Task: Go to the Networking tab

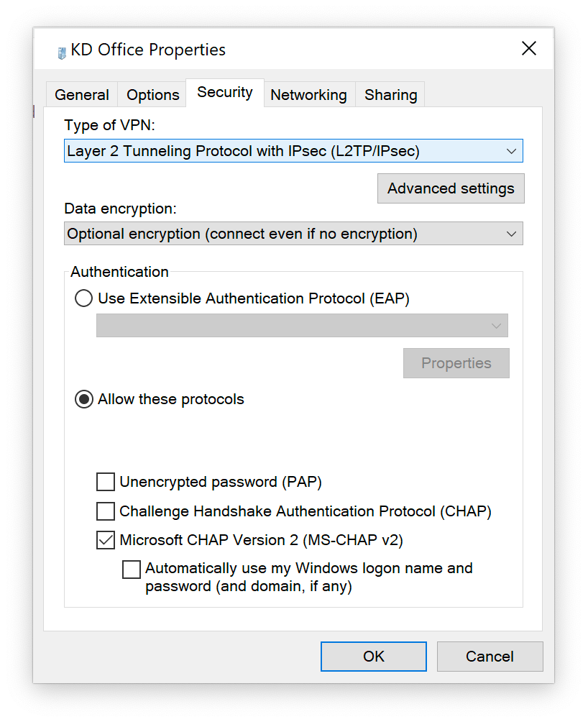Action: click(308, 95)
